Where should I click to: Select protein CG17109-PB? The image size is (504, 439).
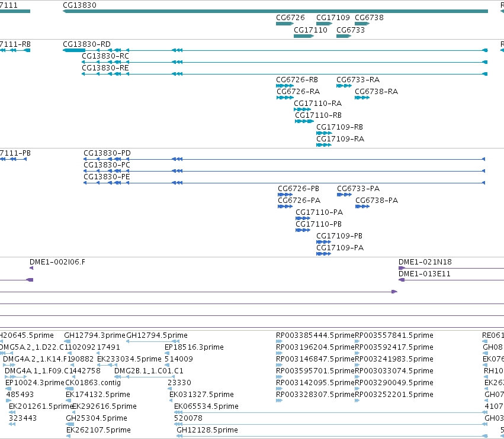(324, 242)
